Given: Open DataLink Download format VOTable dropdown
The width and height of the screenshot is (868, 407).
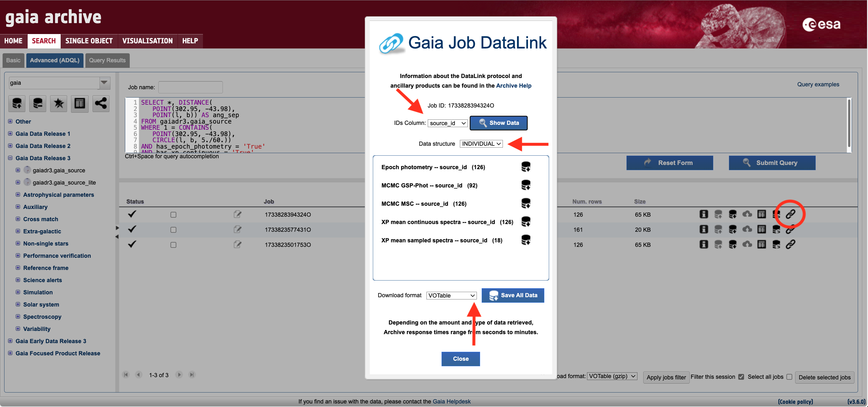Looking at the screenshot, I should (451, 296).
